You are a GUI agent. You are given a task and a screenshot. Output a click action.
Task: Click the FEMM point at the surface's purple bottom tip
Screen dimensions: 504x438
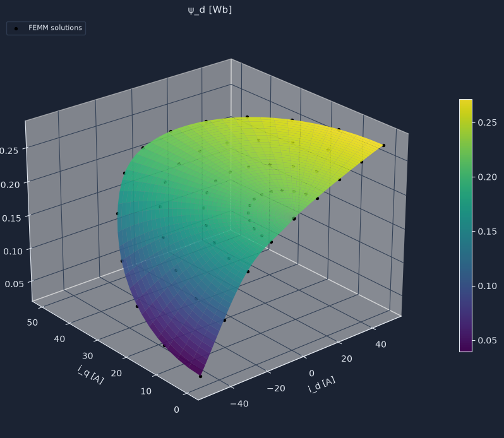click(201, 376)
